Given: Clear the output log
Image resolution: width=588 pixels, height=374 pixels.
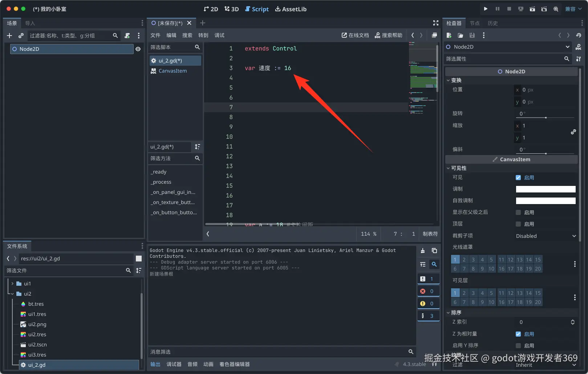Looking at the screenshot, I should click(x=423, y=251).
